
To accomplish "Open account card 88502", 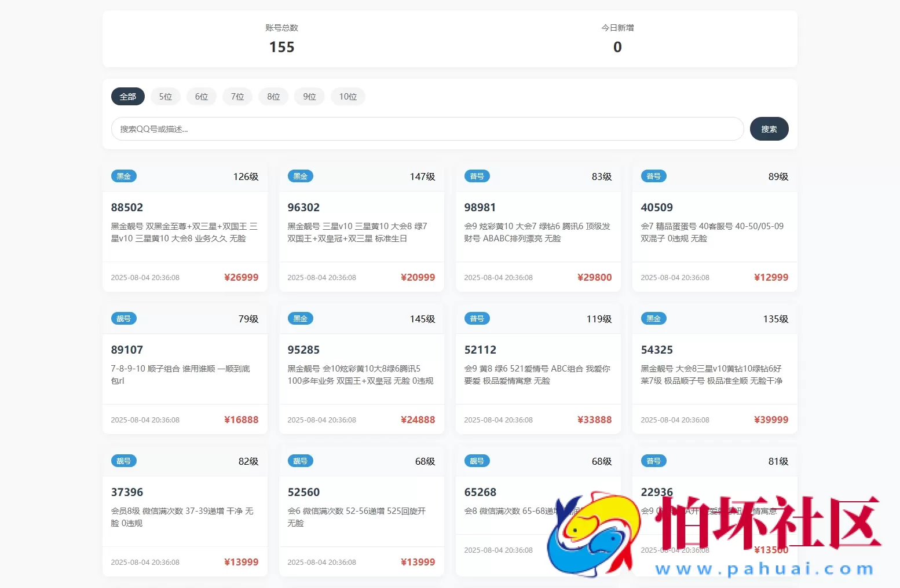I will (127, 207).
